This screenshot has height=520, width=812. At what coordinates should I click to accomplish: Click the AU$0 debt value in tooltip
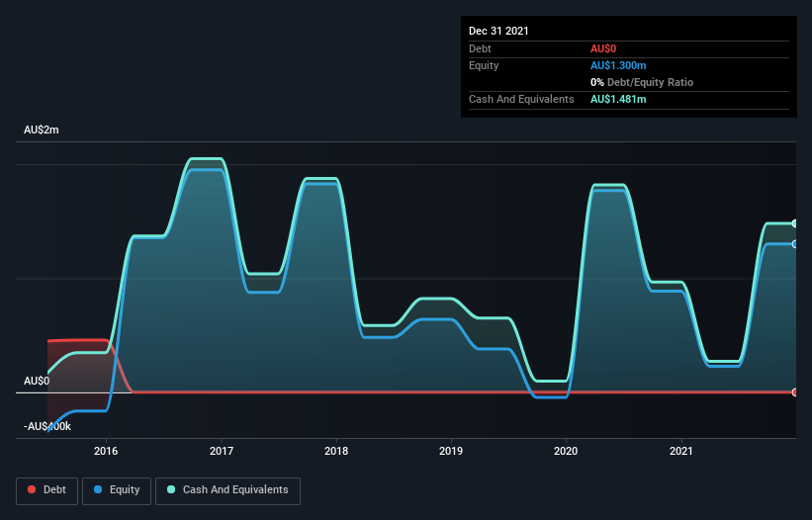click(603, 48)
